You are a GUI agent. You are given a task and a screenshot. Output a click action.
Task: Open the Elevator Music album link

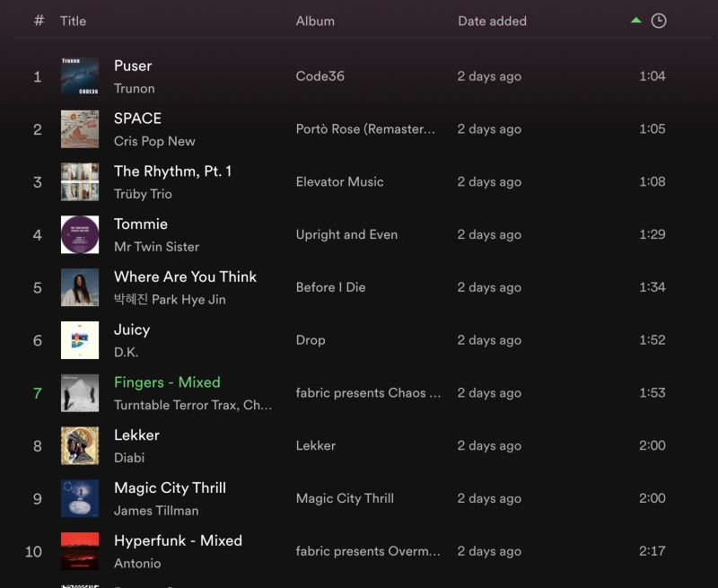pos(339,182)
